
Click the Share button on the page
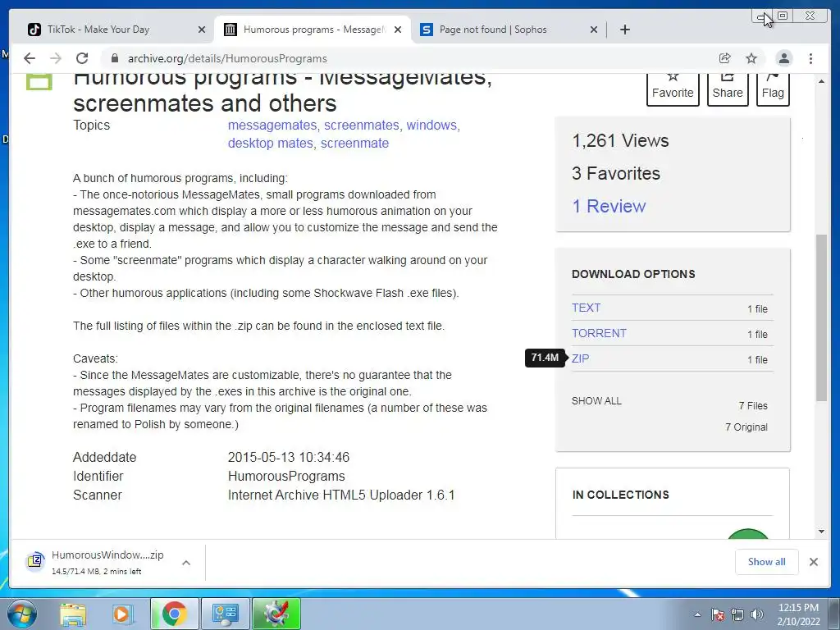pyautogui.click(x=728, y=89)
